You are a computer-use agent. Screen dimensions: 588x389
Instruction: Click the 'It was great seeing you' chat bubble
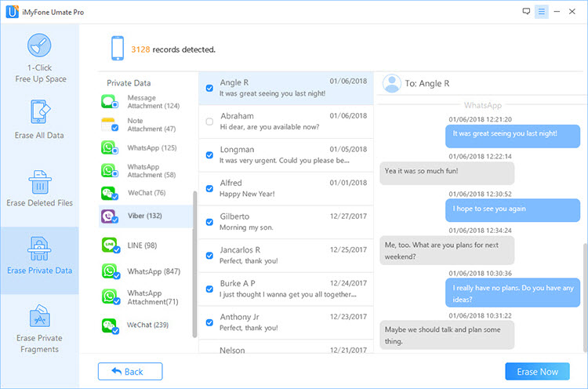click(x=513, y=136)
